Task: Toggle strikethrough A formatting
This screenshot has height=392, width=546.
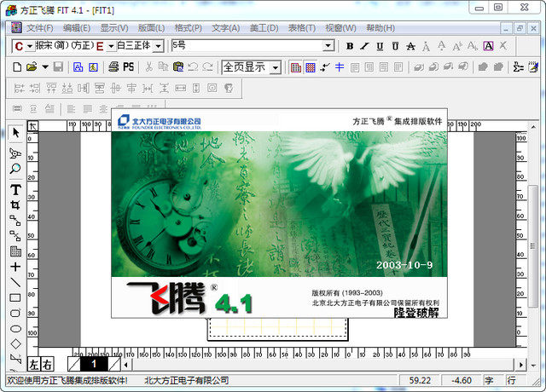Action: tap(411, 46)
